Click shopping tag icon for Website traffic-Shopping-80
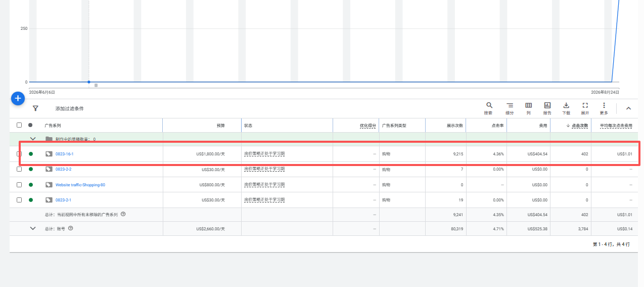Screen dimensions: 644x287 coord(49,185)
